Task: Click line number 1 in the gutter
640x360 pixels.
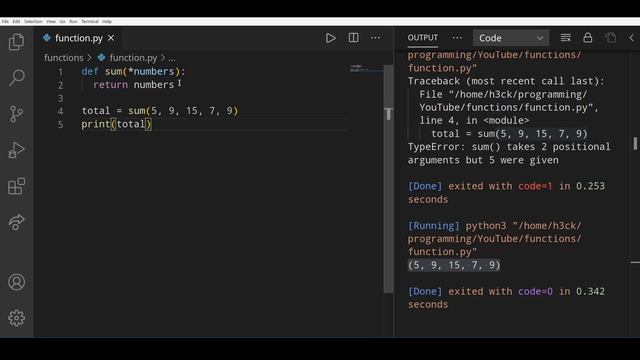Action: pos(60,72)
